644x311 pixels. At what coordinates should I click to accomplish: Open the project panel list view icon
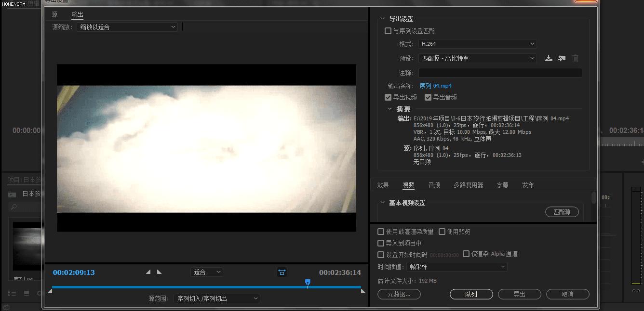click(12, 293)
